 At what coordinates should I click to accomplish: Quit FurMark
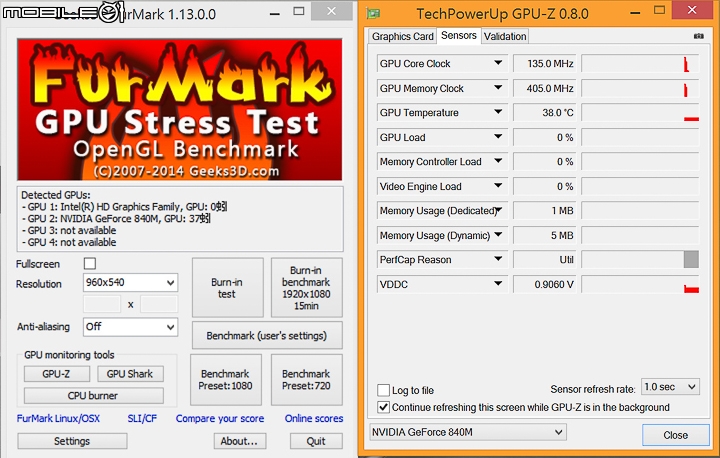(316, 441)
